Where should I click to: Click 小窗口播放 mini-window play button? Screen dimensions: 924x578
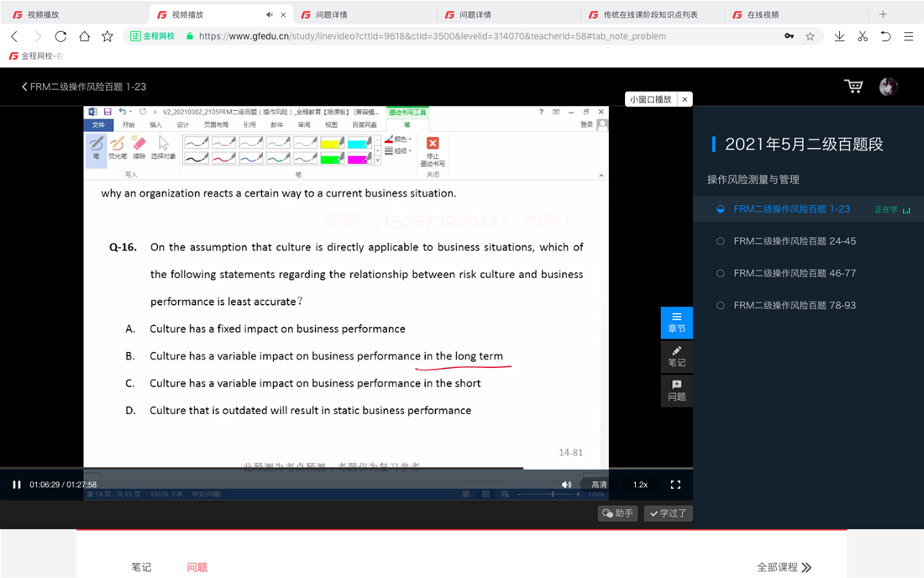(x=650, y=99)
